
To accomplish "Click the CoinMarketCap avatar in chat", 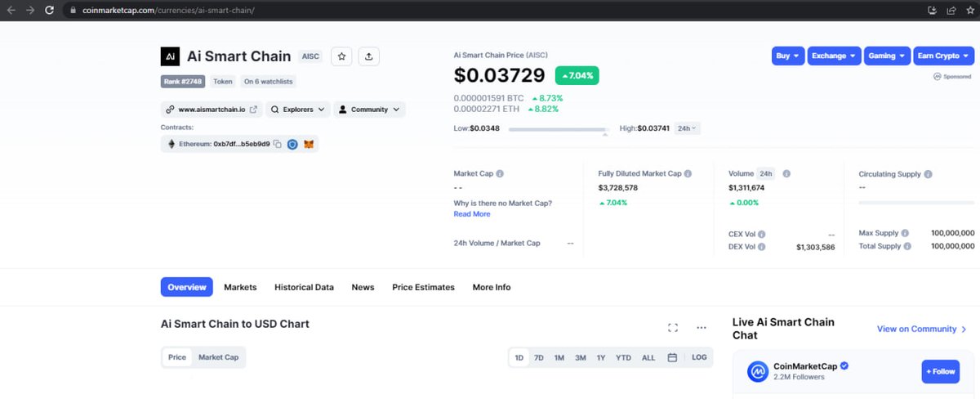I will tap(759, 371).
